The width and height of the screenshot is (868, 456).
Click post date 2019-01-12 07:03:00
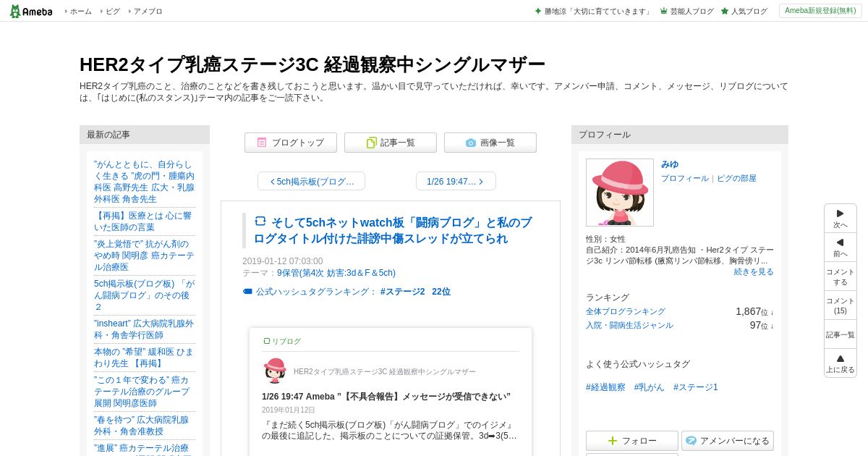[283, 261]
